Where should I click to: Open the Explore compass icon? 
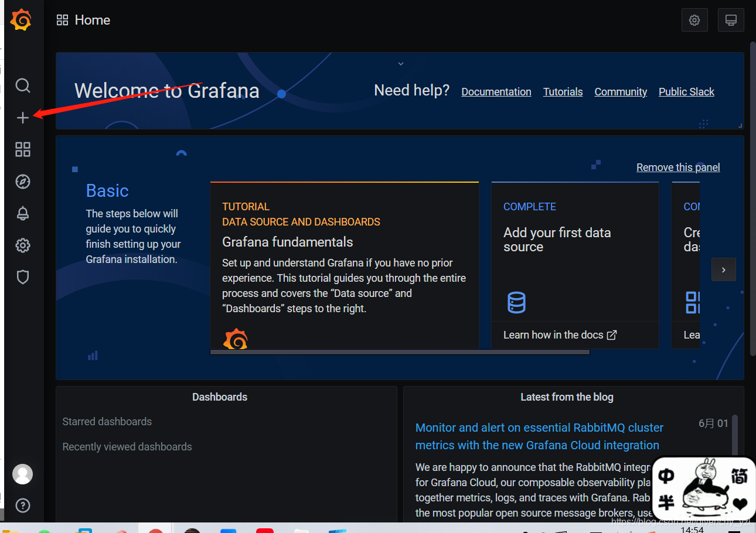click(x=22, y=182)
